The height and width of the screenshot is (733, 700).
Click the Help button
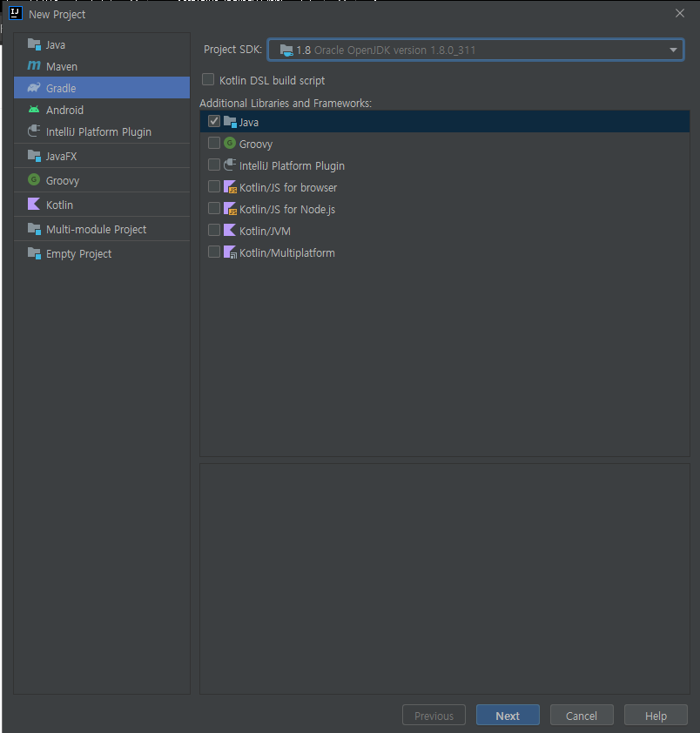(656, 716)
